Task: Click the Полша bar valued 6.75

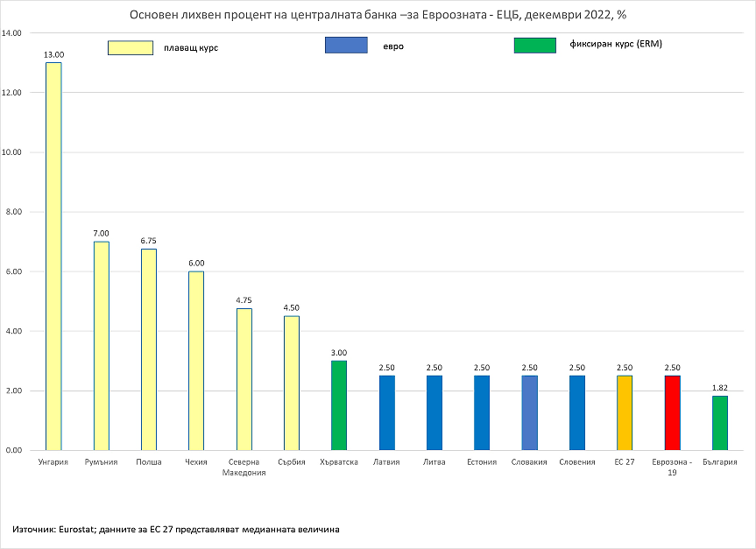Action: [149, 349]
